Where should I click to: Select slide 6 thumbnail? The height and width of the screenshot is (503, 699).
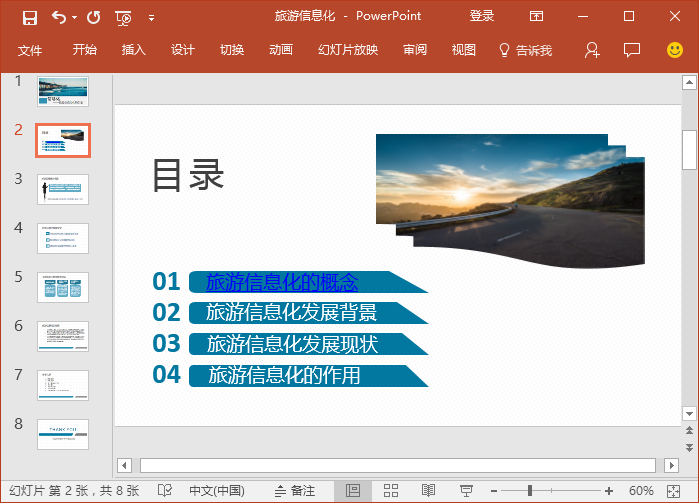click(x=63, y=337)
